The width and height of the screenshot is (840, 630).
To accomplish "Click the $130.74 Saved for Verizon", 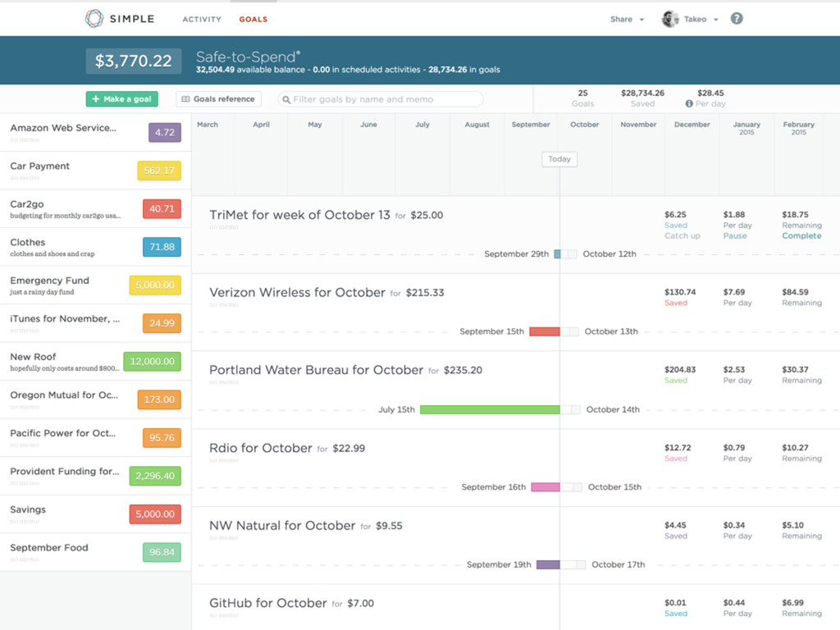I will pyautogui.click(x=680, y=297).
